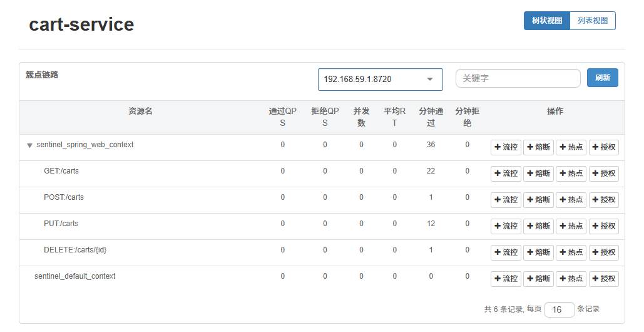Click 授权 button for POST:/carts row
This screenshot has width=644, height=332.
(x=603, y=200)
